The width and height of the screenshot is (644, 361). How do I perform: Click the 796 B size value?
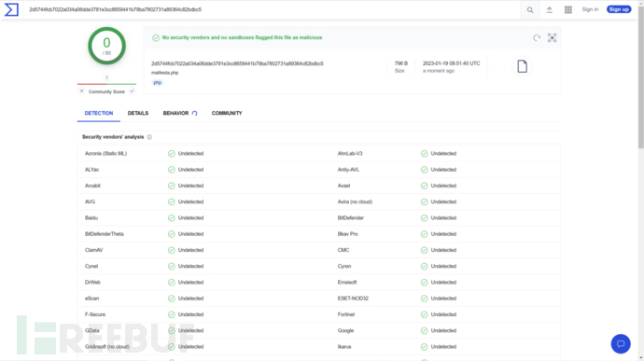click(401, 63)
